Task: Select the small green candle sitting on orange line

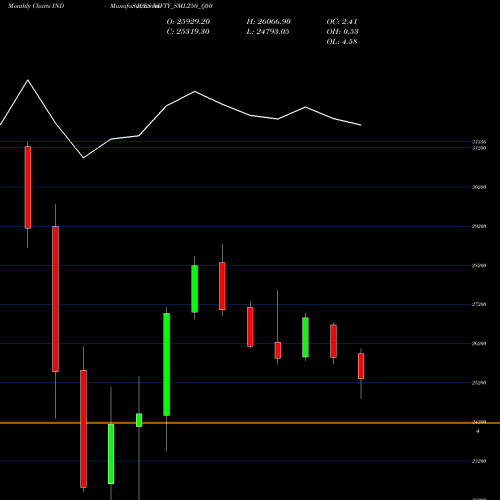Action: point(139,420)
